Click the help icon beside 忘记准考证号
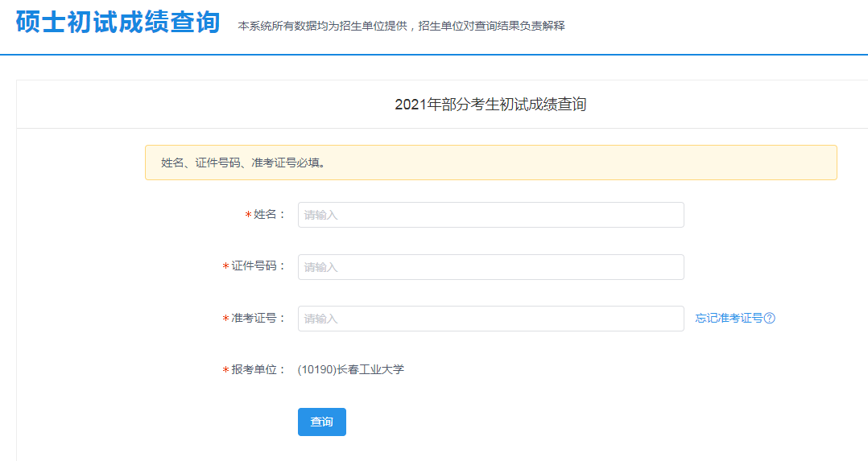 click(770, 319)
